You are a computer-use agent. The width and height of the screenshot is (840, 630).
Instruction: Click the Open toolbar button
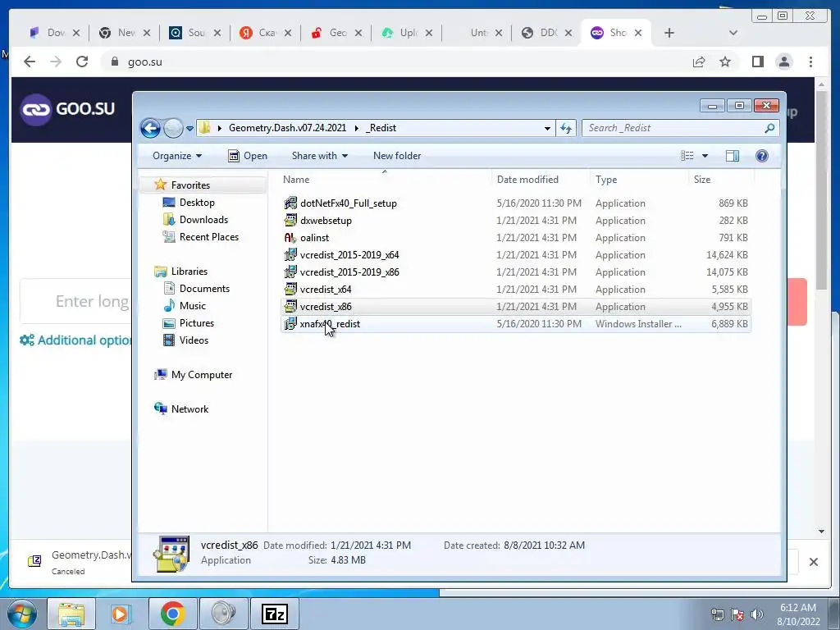tap(248, 156)
